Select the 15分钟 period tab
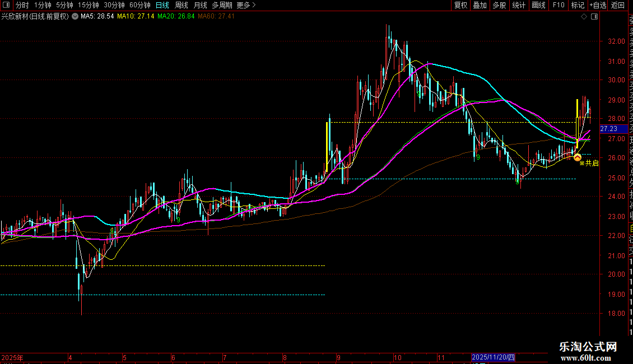The width and height of the screenshot is (633, 364). pos(88,5)
